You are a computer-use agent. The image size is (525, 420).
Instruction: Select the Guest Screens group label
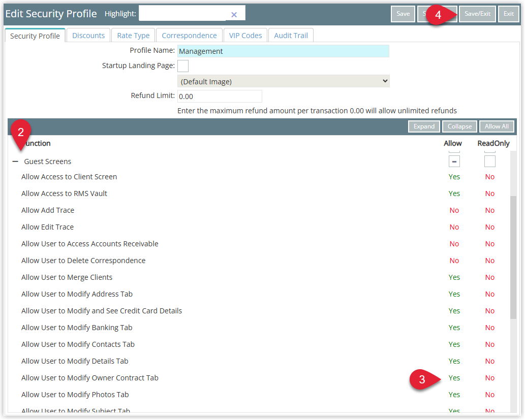point(48,161)
